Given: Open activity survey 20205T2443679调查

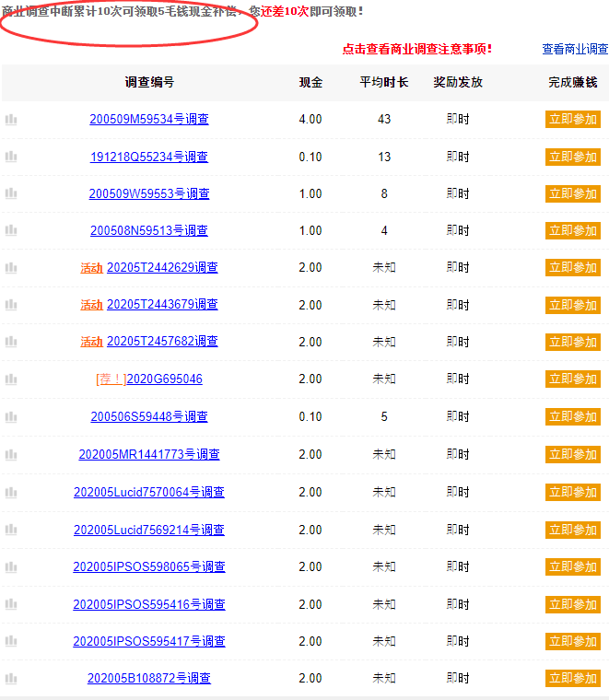Looking at the screenshot, I should point(162,305).
